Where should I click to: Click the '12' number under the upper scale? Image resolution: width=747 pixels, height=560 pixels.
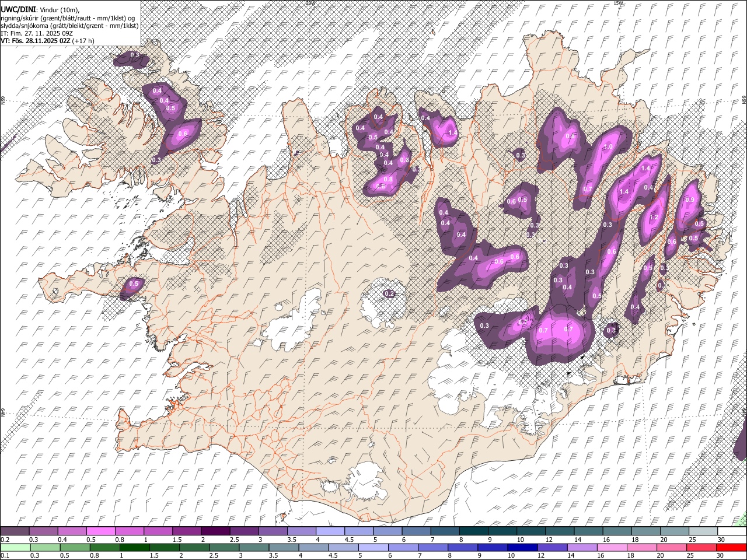tap(549, 540)
